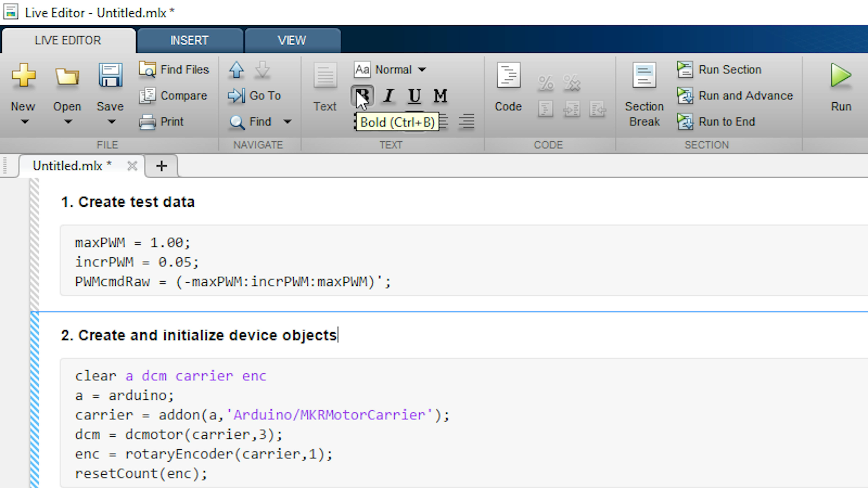Viewport: 868px width, 488px height.
Task: Click the line 'incrPWM = 0.05;'
Action: tap(137, 262)
